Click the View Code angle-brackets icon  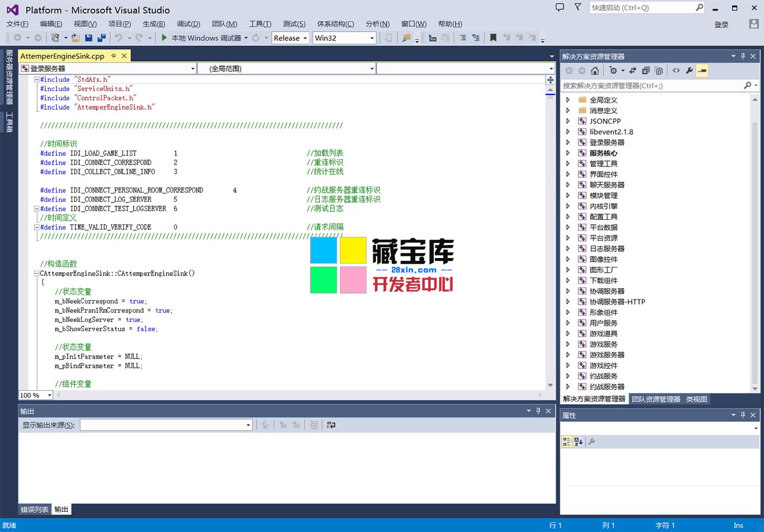point(676,70)
